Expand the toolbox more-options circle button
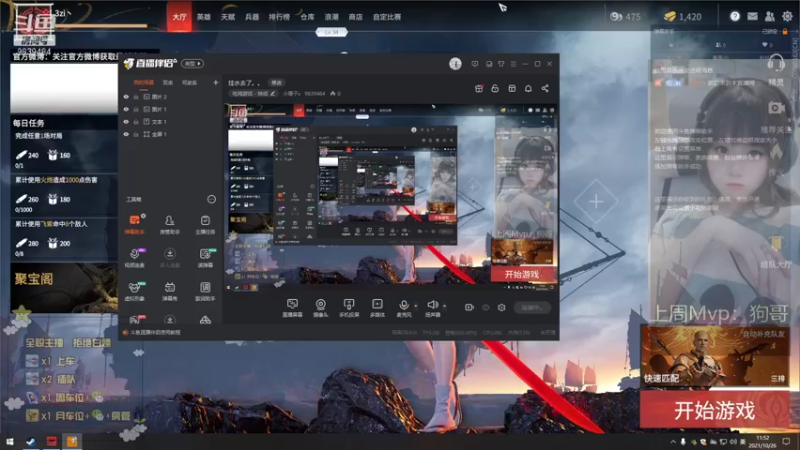Viewport: 800px width, 450px height. coord(211,199)
